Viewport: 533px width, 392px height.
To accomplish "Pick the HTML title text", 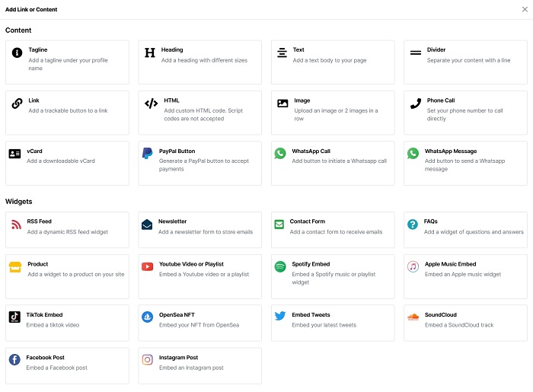I will click(x=171, y=100).
